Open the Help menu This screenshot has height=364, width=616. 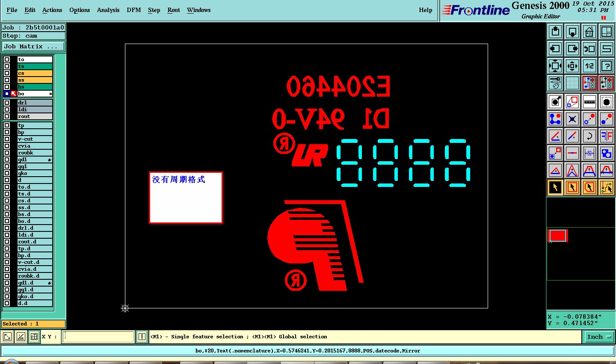click(x=426, y=10)
